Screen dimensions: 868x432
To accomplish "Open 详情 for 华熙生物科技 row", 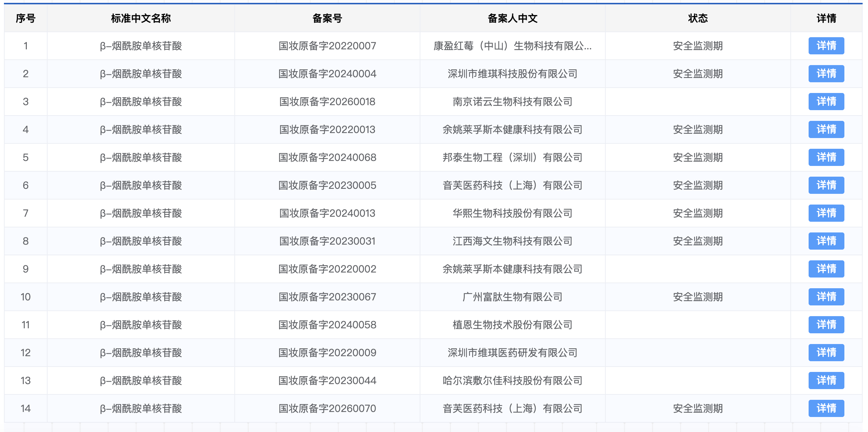I will [826, 213].
